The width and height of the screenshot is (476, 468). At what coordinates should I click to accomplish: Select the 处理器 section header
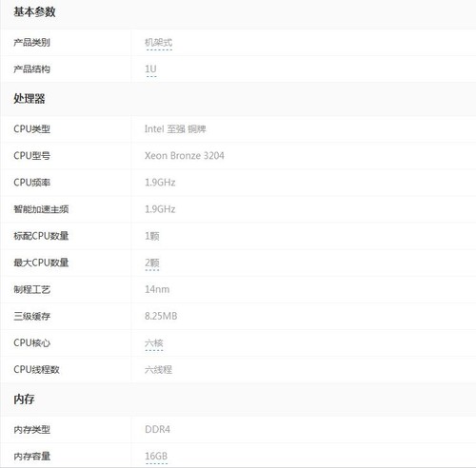point(30,99)
